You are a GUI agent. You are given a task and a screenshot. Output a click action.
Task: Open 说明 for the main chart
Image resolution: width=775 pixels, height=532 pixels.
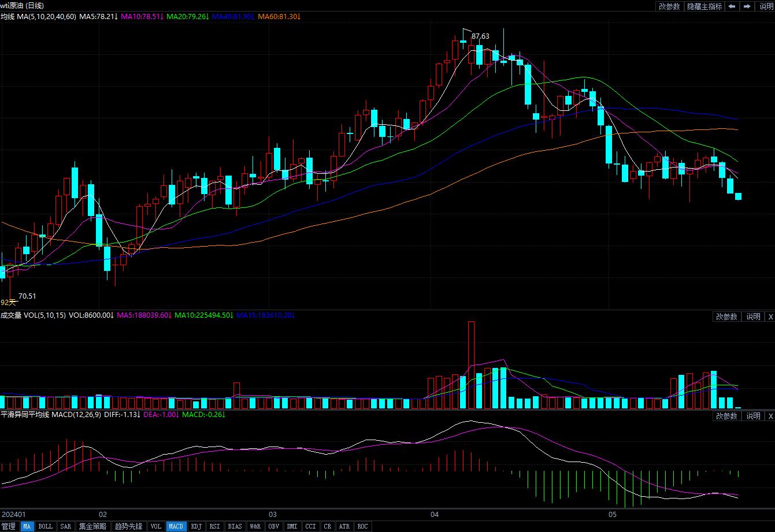click(766, 6)
